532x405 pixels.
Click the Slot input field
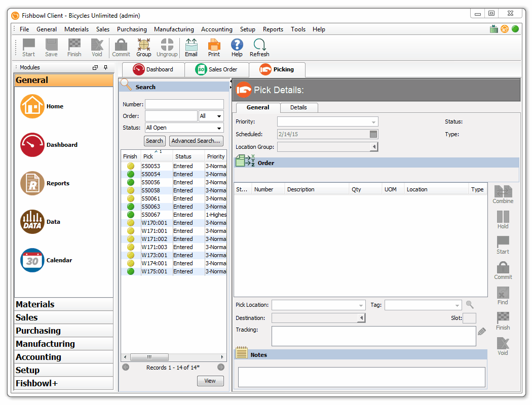click(x=470, y=318)
